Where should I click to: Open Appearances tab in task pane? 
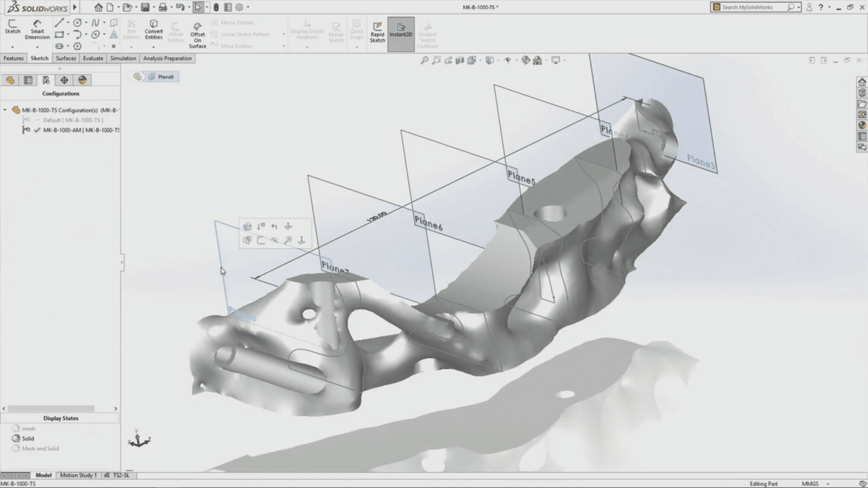[862, 125]
